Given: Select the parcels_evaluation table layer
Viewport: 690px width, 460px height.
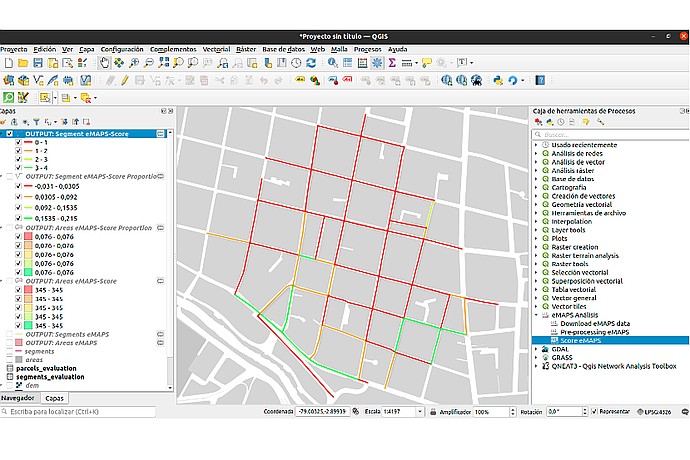Looking at the screenshot, I should coord(46,368).
